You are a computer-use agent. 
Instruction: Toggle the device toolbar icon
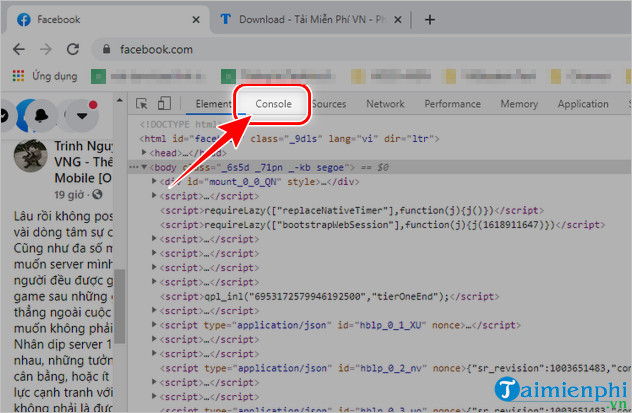click(163, 104)
